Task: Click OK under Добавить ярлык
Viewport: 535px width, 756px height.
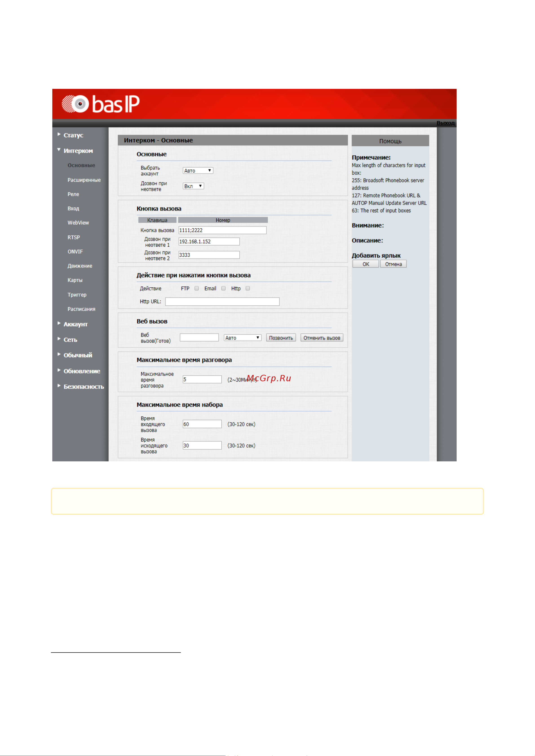Action: pyautogui.click(x=366, y=264)
